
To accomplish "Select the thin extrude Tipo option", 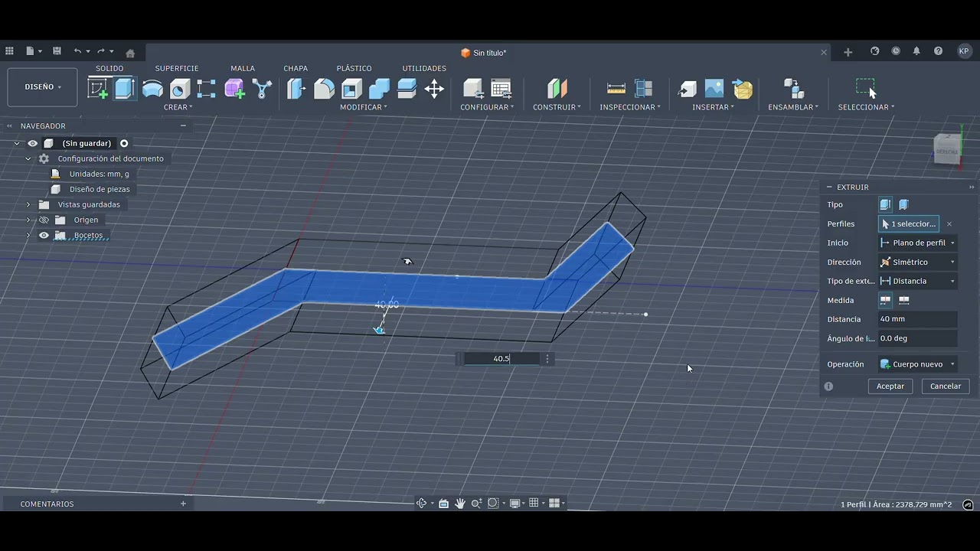I will pos(903,204).
